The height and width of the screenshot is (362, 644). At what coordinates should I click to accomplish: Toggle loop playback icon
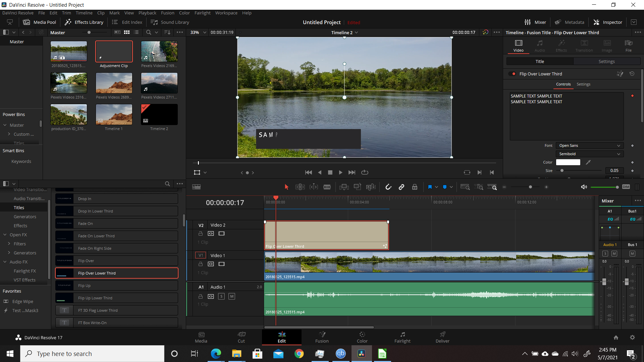pyautogui.click(x=365, y=172)
